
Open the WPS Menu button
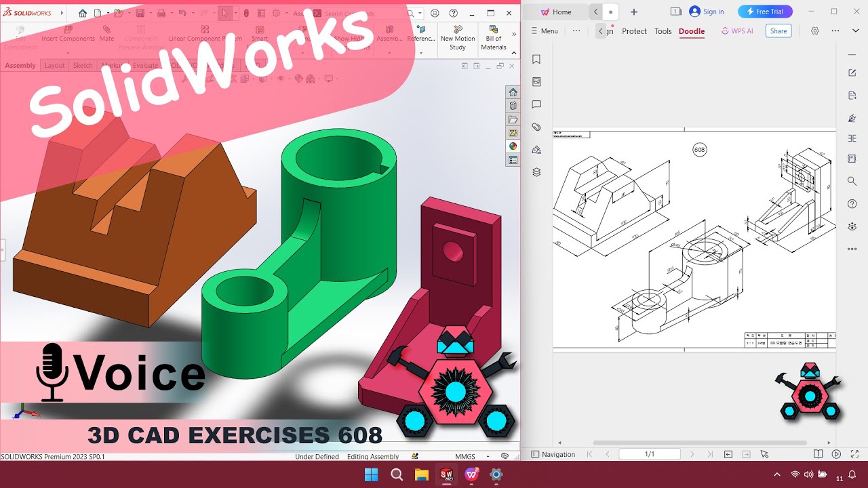[x=545, y=31]
